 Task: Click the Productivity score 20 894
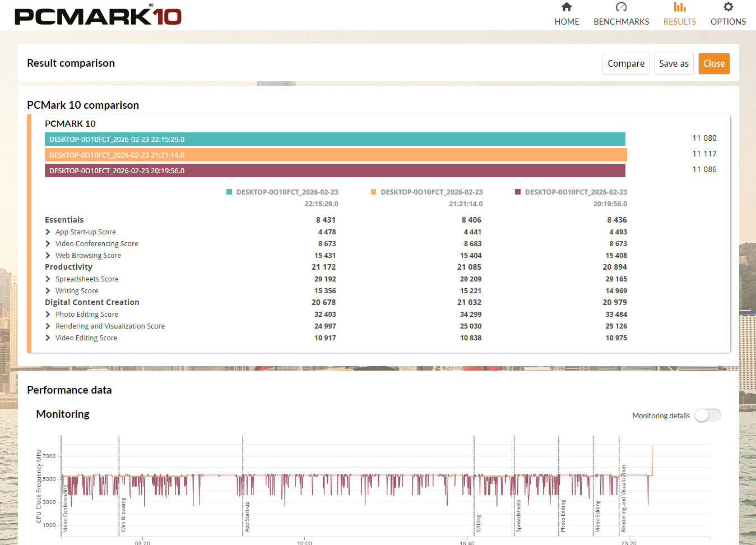(x=615, y=267)
